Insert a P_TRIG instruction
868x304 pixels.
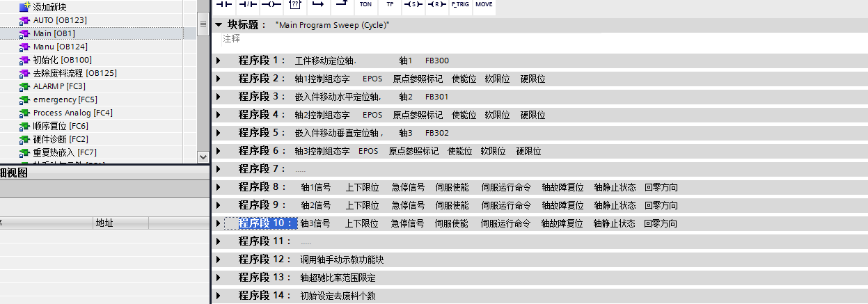(459, 5)
